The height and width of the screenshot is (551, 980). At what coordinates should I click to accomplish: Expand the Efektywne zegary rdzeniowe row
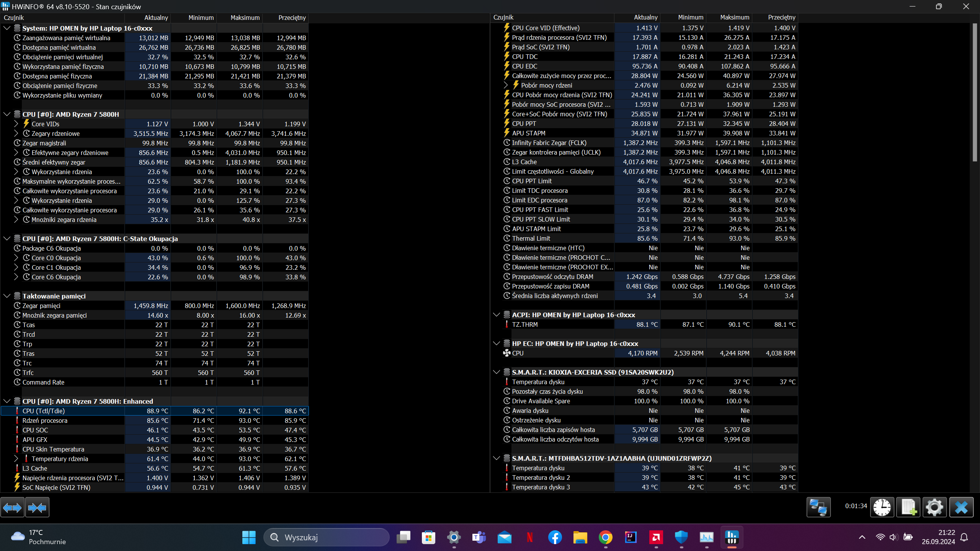[x=16, y=153]
